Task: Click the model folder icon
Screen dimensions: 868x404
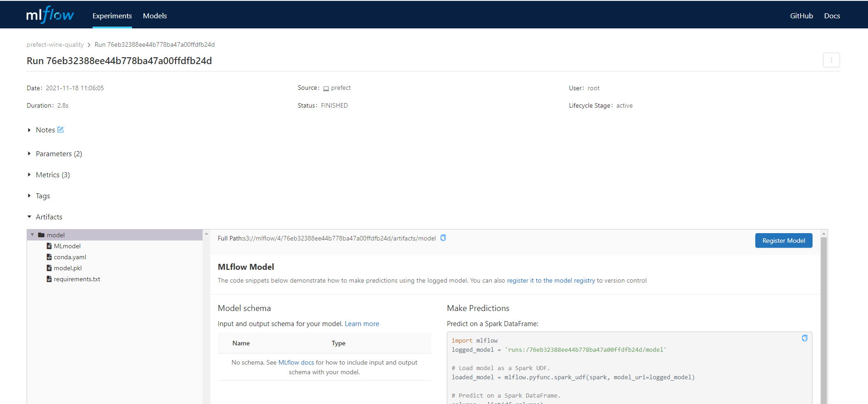Action: [41, 235]
